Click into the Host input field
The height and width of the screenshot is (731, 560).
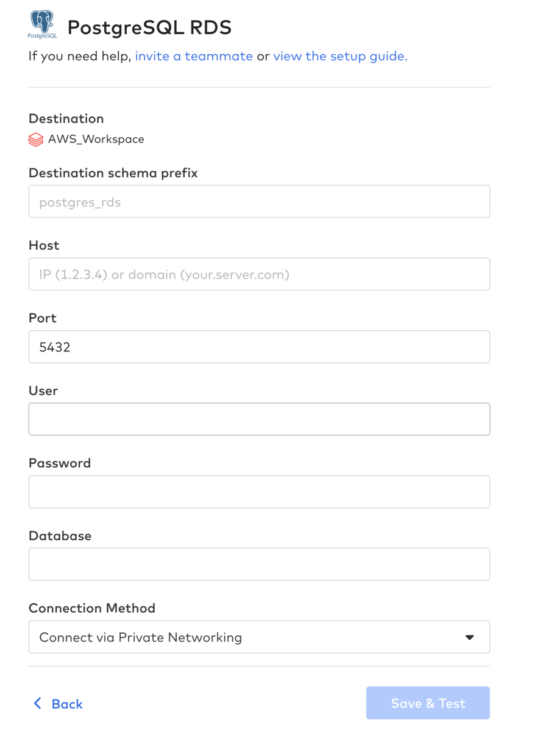tap(259, 274)
